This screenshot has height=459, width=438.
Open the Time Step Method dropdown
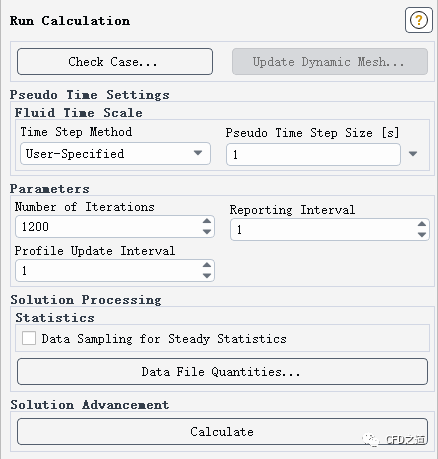(115, 154)
